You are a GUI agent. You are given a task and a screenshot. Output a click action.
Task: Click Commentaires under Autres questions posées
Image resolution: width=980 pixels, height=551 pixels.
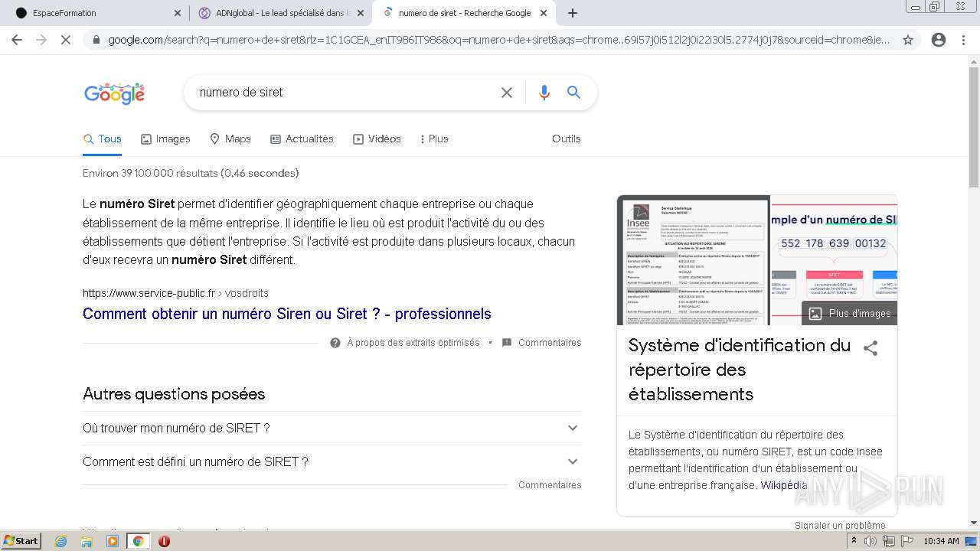click(x=550, y=485)
